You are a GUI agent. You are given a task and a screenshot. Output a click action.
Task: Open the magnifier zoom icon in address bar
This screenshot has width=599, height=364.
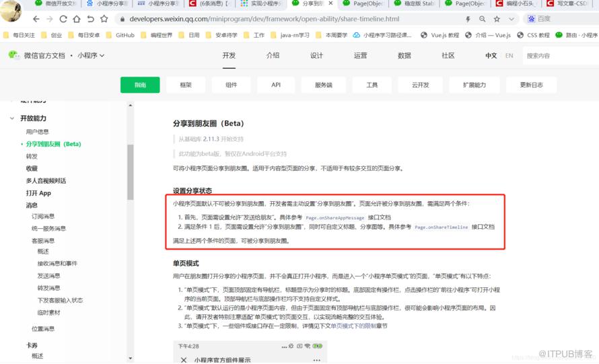483,19
